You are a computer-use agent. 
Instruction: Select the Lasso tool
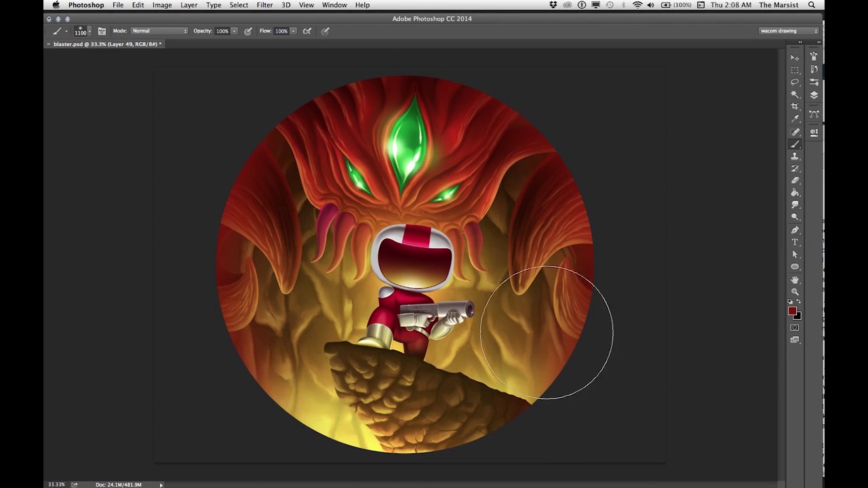pos(795,82)
